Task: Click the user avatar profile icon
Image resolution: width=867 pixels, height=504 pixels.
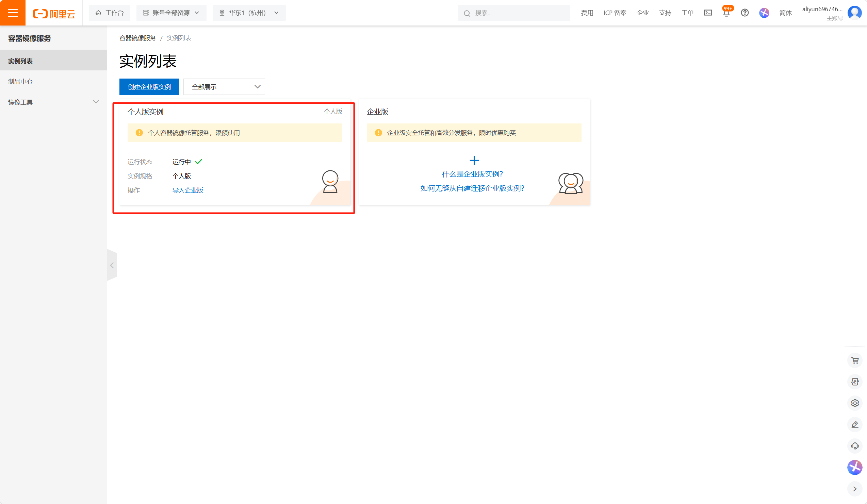Action: [x=855, y=13]
